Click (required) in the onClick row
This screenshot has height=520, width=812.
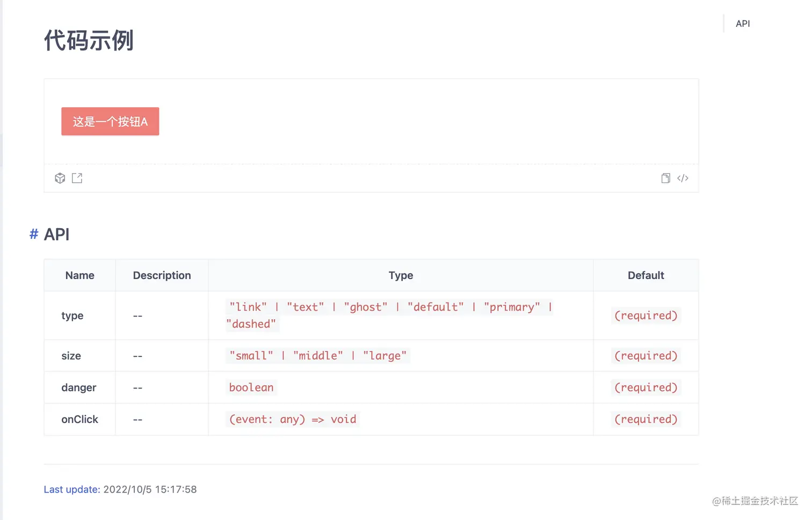pyautogui.click(x=646, y=419)
